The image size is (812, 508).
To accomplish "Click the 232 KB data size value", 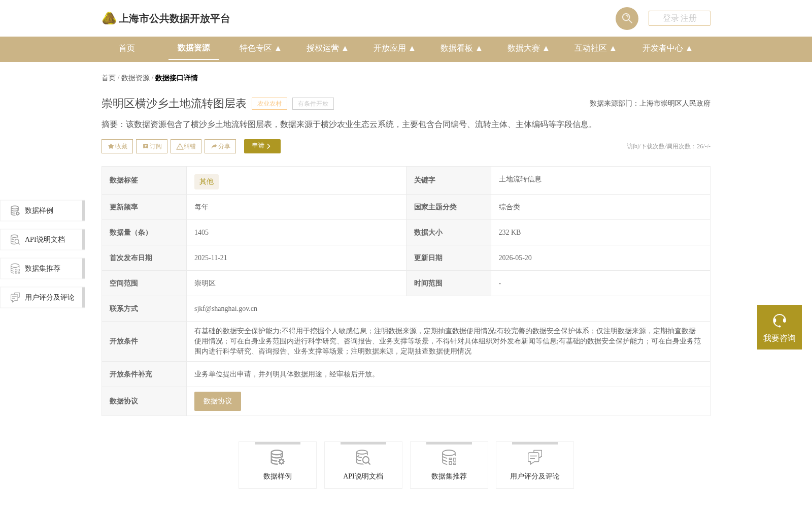I will pos(510,232).
